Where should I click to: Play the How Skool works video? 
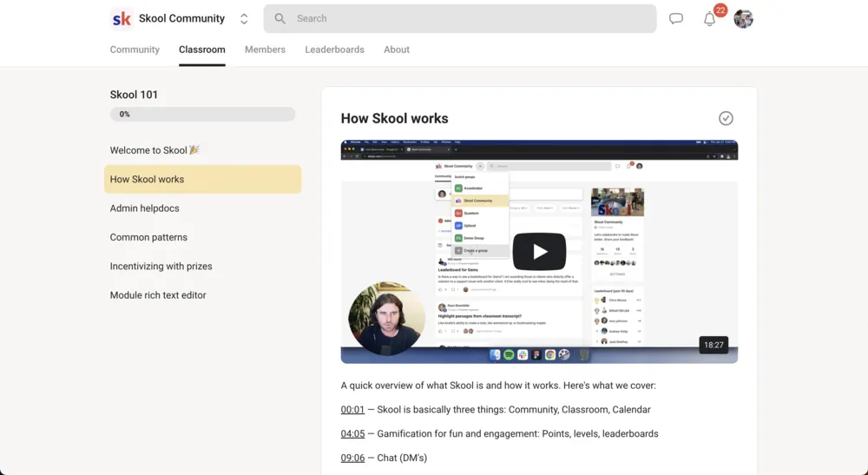click(539, 251)
